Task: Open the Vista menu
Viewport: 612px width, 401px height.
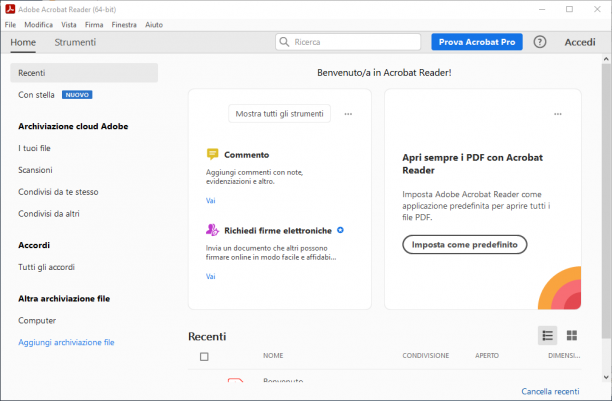Action: (69, 25)
